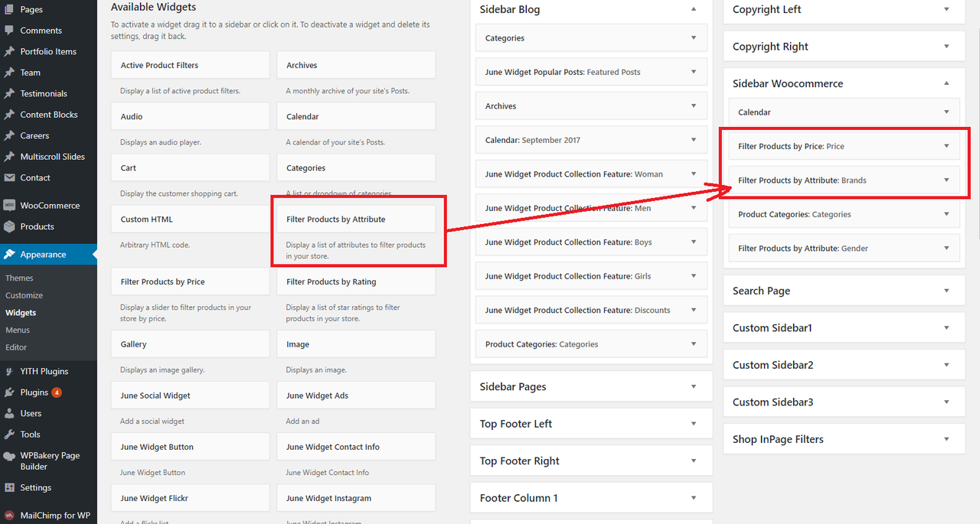Viewport: 980px width, 524px height.
Task: Expand the Top Footer Right area
Action: point(694,461)
